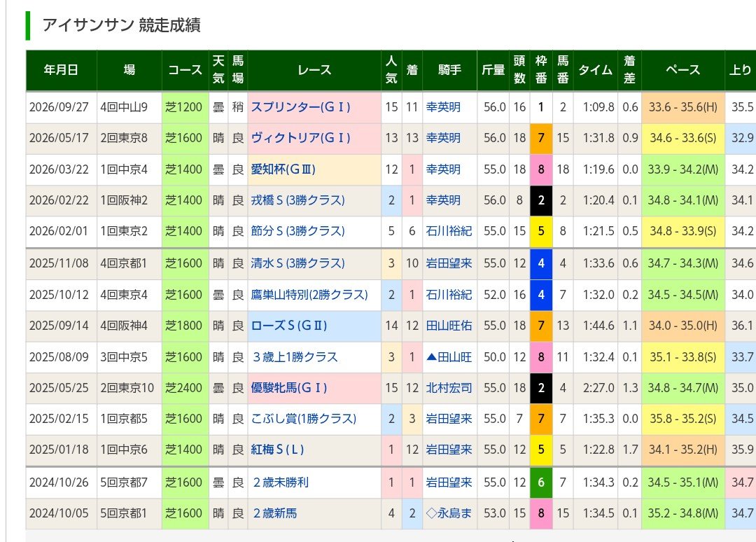Image resolution: width=756 pixels, height=542 pixels.
Task: Open the 3歳上1勝クラス race link
Action: [x=295, y=357]
